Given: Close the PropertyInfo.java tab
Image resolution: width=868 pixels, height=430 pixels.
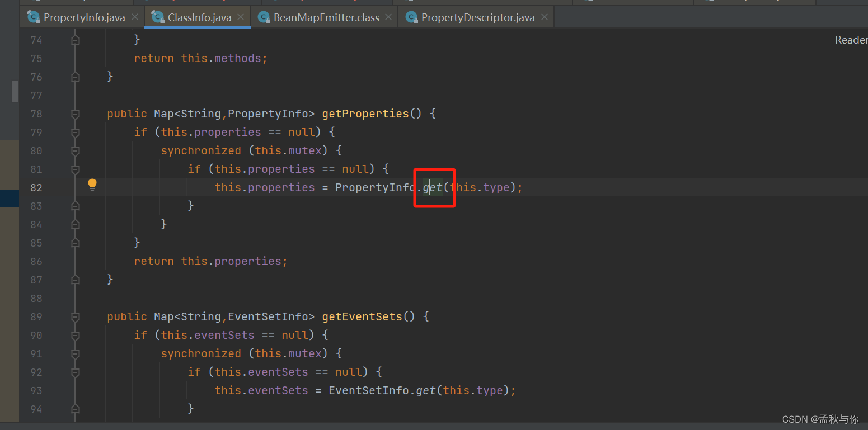Looking at the screenshot, I should (x=135, y=17).
